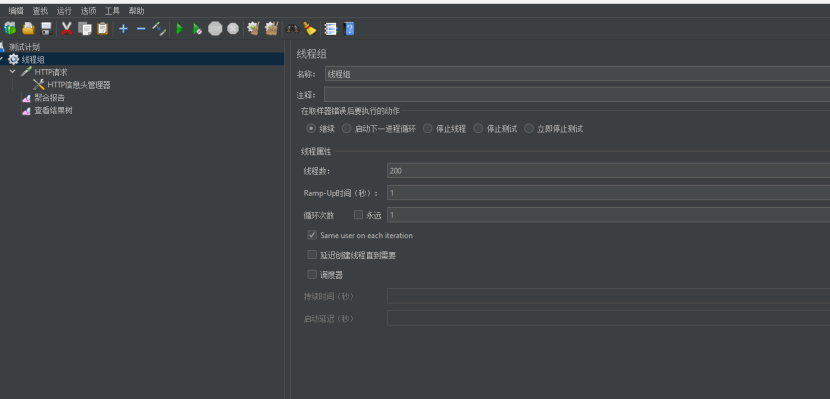This screenshot has height=399, width=830.
Task: Uncheck Same user on each iteration
Action: (x=312, y=235)
